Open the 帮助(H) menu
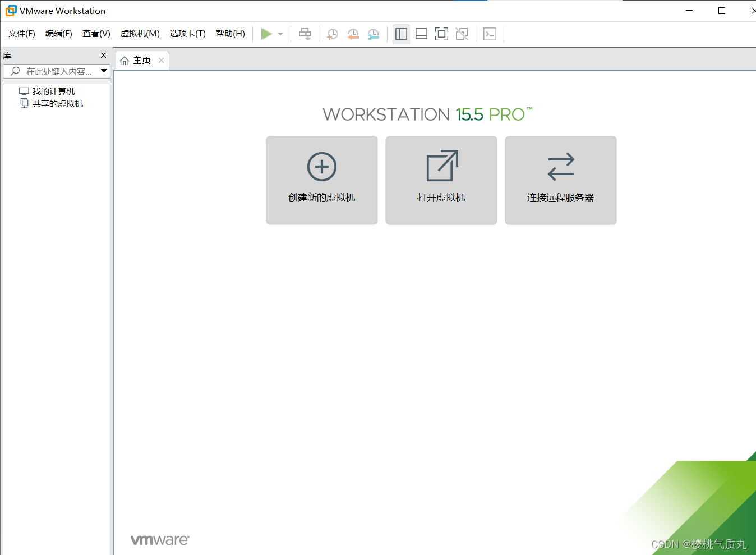Screen dimensions: 756x555 [231, 34]
